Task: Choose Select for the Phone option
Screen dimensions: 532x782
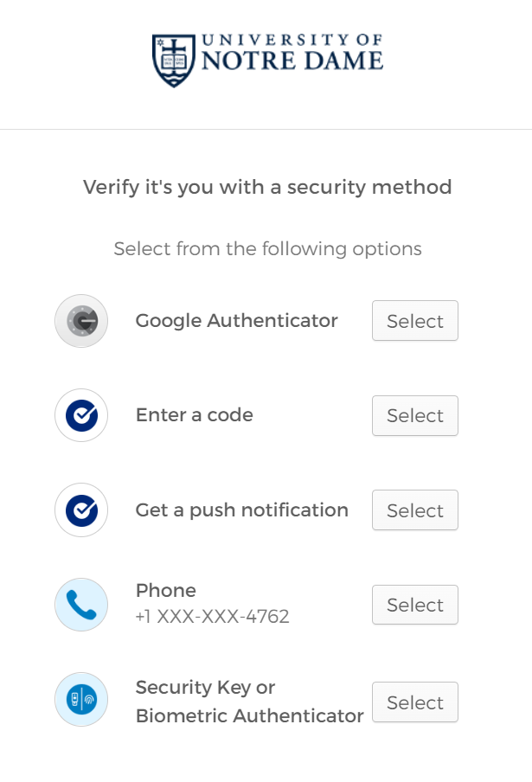Action: pyautogui.click(x=415, y=605)
